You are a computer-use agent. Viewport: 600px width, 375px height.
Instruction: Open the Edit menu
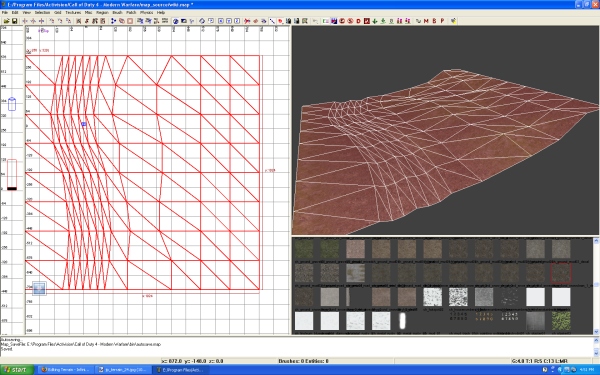(x=15, y=13)
